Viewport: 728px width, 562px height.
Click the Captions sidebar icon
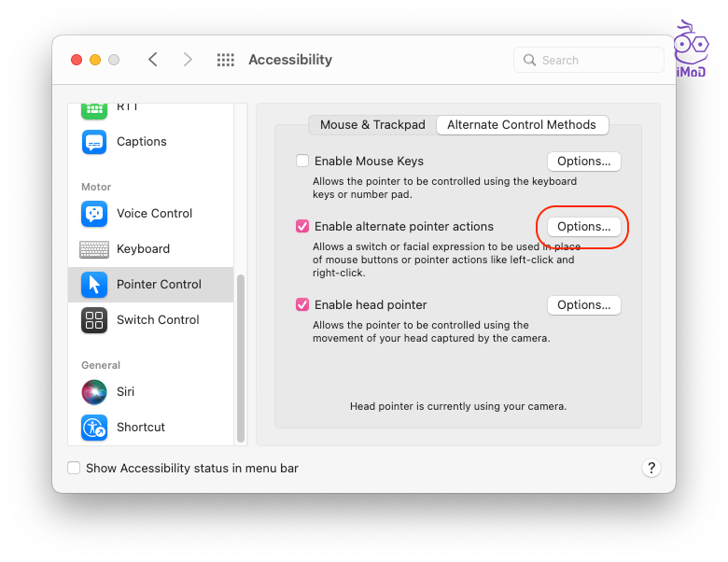pyautogui.click(x=94, y=142)
